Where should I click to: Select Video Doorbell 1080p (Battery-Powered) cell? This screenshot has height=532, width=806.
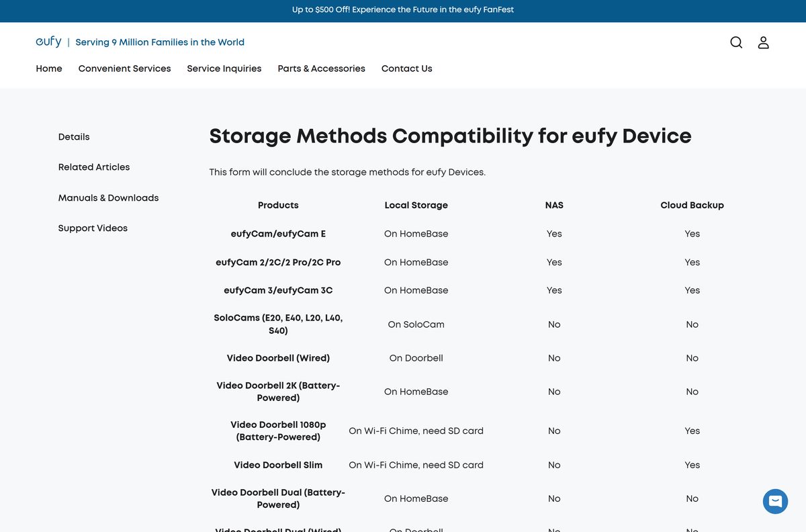tap(278, 431)
